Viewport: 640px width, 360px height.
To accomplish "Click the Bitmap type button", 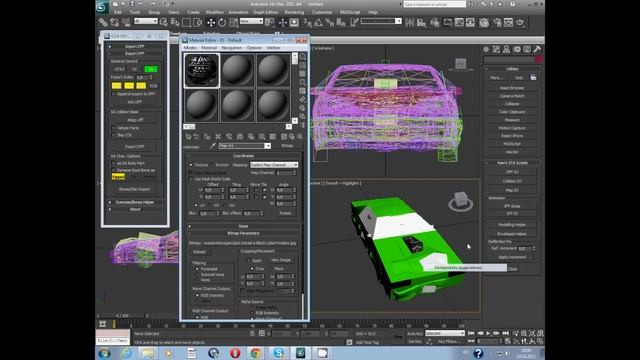I will click(x=287, y=146).
